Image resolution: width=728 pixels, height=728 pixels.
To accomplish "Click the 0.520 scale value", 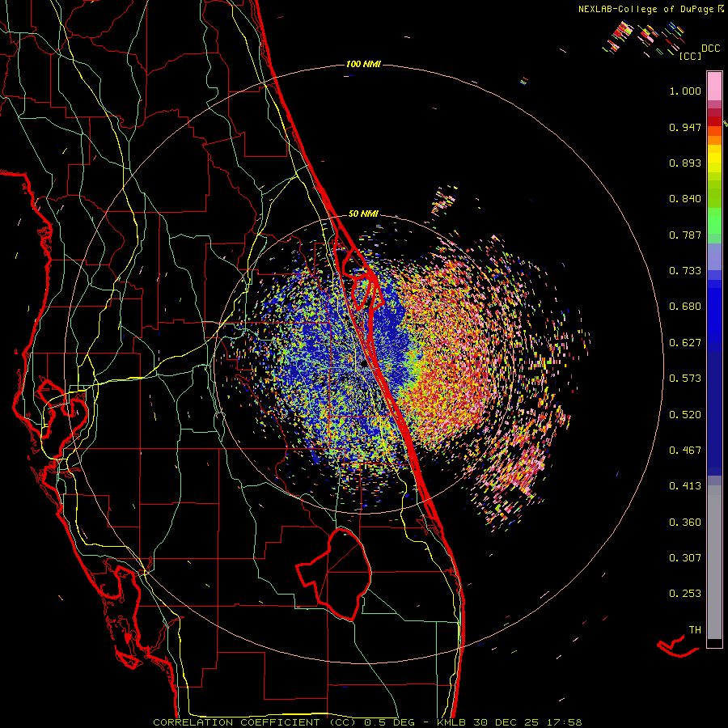I will [x=685, y=415].
